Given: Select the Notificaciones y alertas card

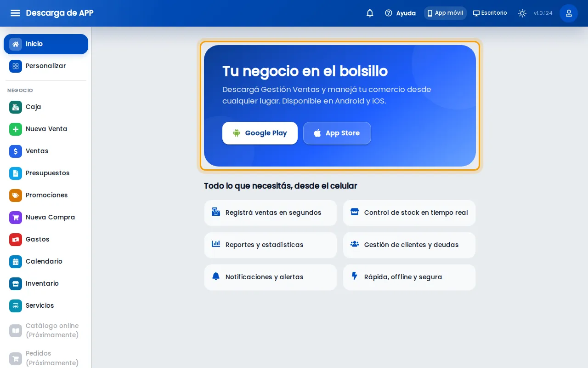Looking at the screenshot, I should 271,277.
